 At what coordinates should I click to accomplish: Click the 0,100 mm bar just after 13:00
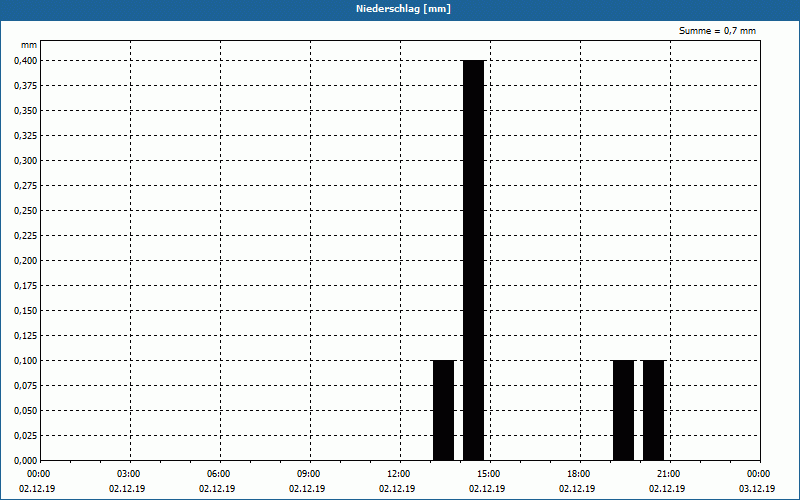coord(443,410)
